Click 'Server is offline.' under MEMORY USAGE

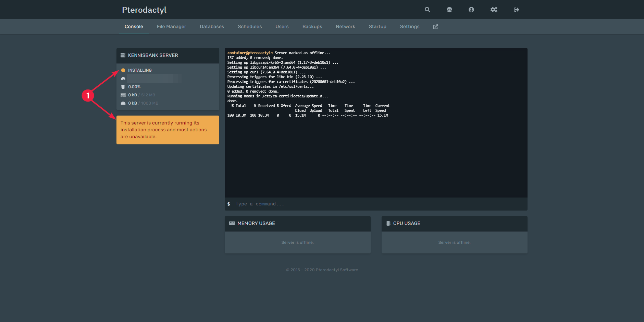[x=298, y=242]
